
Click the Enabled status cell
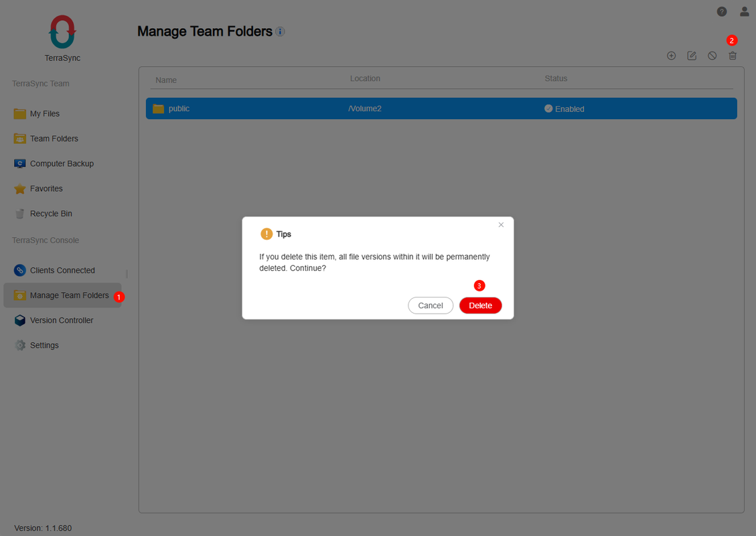[x=564, y=109]
